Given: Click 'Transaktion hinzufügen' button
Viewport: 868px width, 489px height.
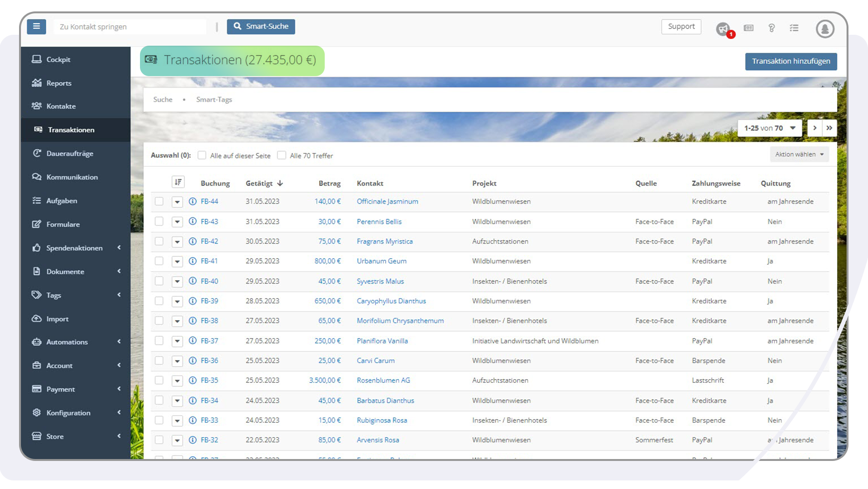Looking at the screenshot, I should pos(790,61).
